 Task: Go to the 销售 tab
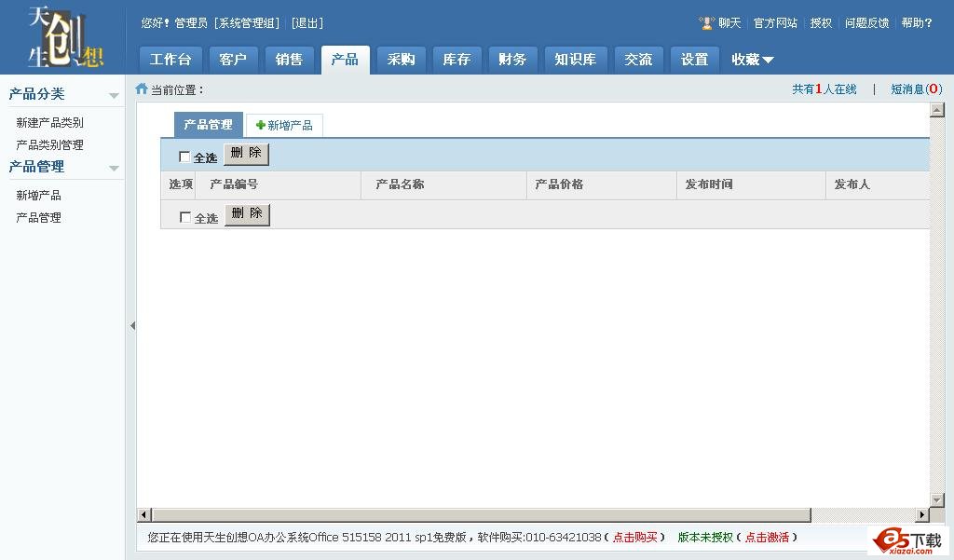[289, 60]
